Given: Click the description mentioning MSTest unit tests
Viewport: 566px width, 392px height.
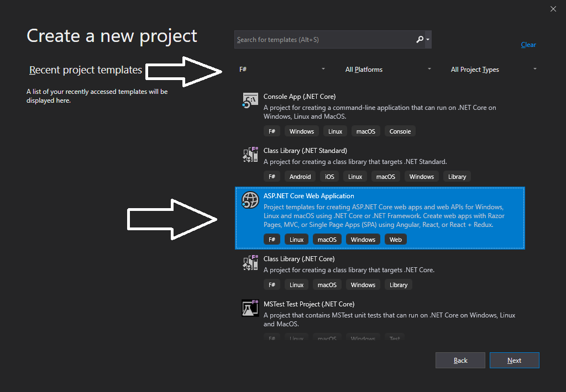Looking at the screenshot, I should 389,320.
